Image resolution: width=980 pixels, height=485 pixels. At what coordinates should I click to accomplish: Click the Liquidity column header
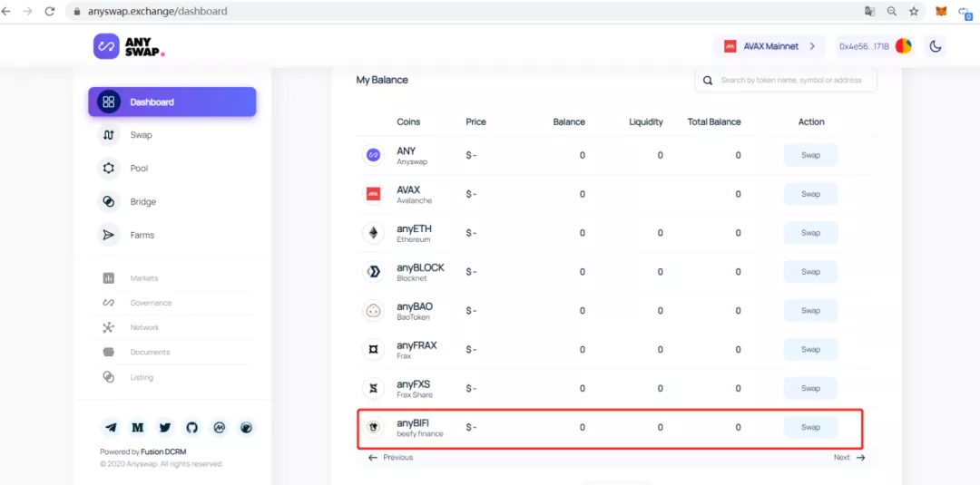click(646, 121)
